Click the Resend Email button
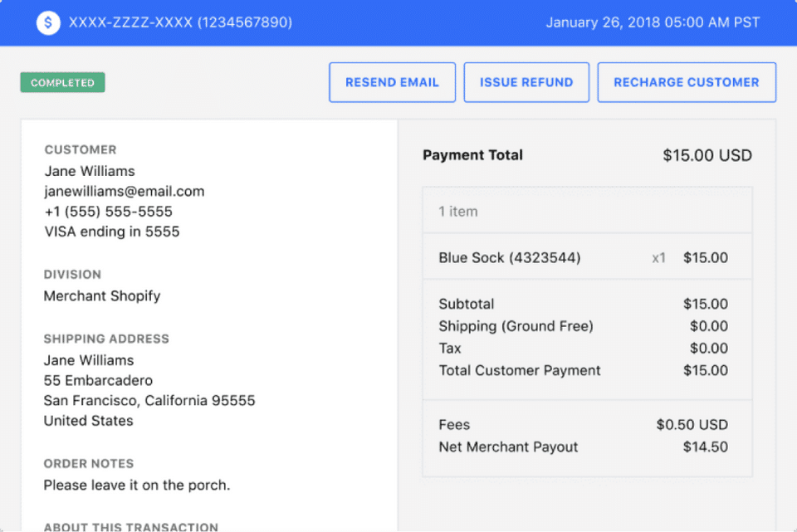797x532 pixels. point(392,82)
